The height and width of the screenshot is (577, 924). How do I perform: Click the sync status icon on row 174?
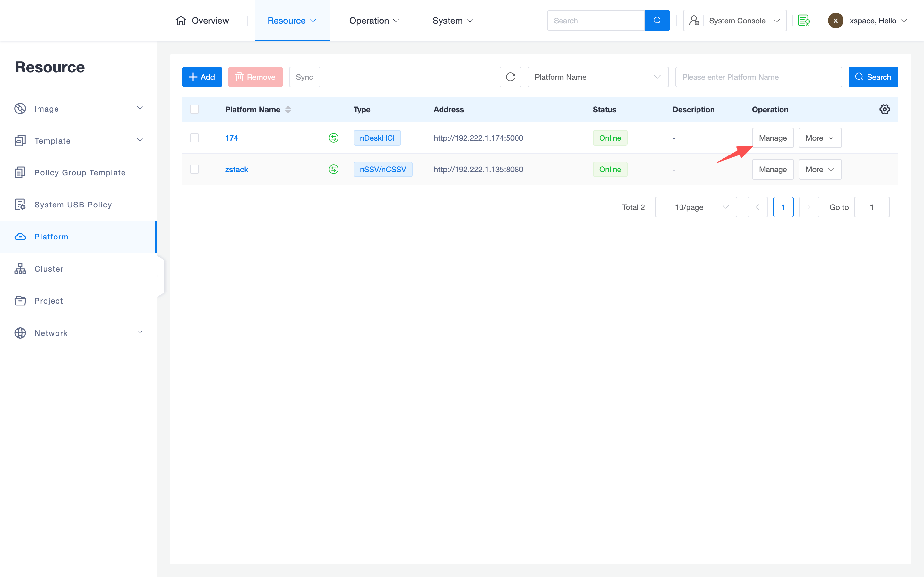tap(333, 138)
